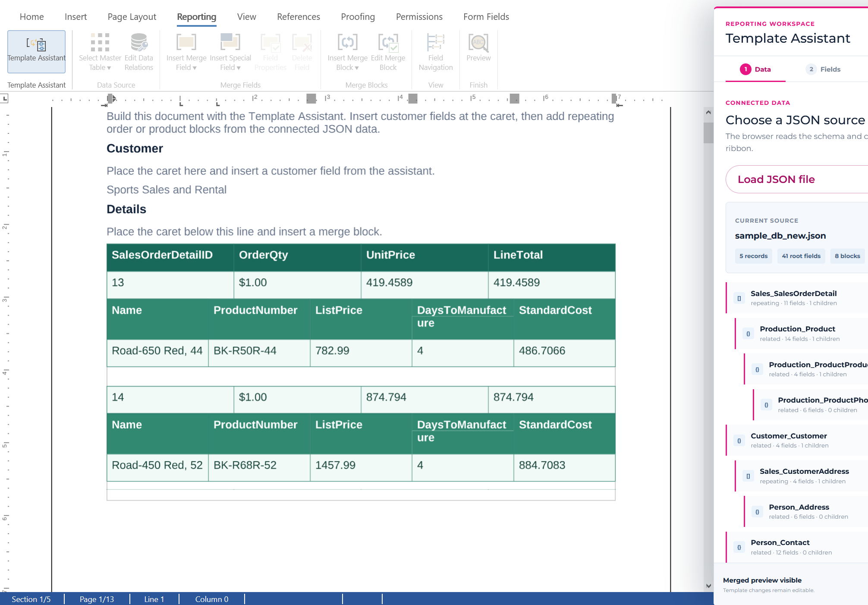Screen dimensions: 868x605
Task: Click the Page 1/13 status entry
Action: pos(97,599)
